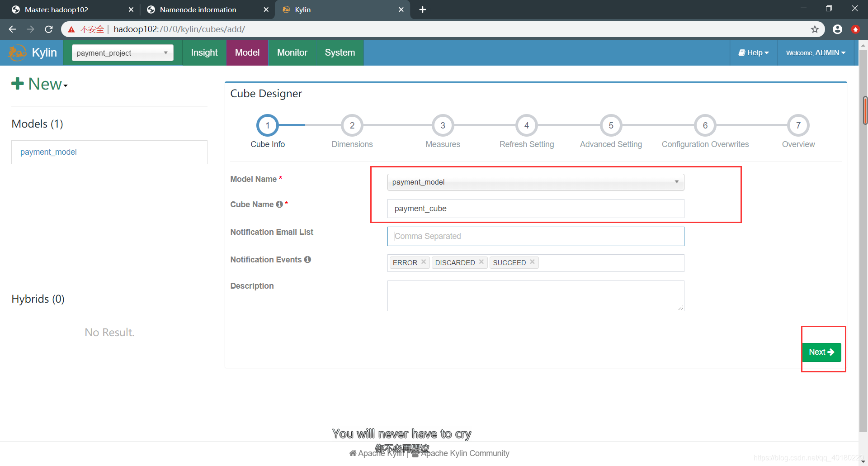Click the Kylin logo icon

coord(18,52)
